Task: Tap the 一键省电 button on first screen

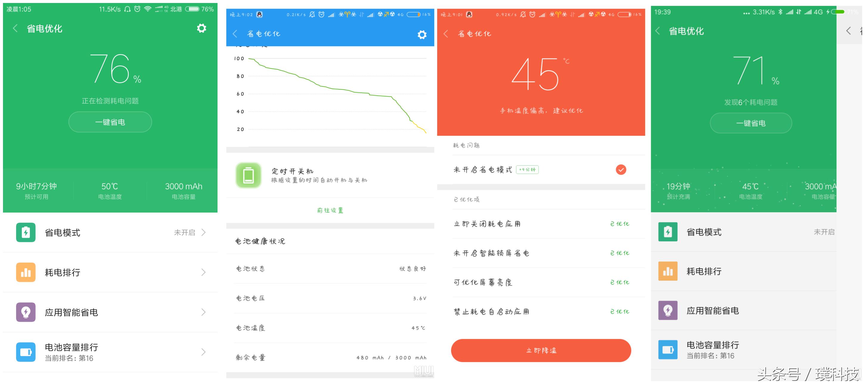Action: [x=110, y=122]
